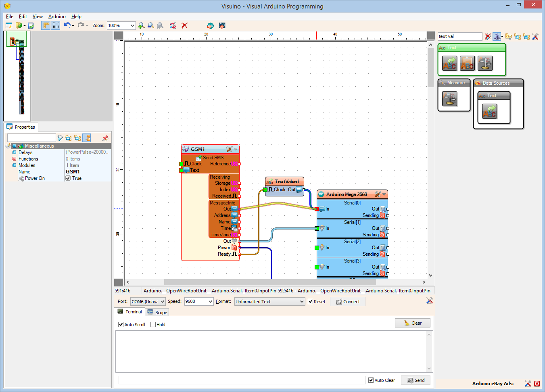Open the Speed 9600 dropdown
Viewport: 545px width, 392px height.
[199, 302]
